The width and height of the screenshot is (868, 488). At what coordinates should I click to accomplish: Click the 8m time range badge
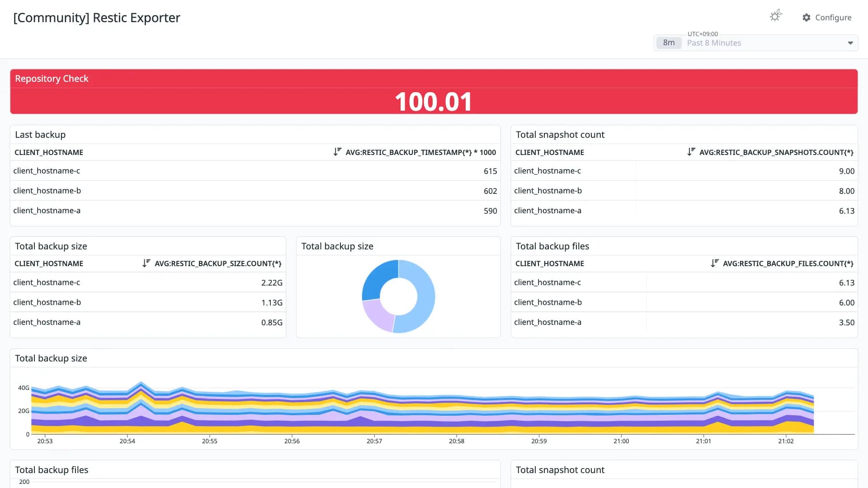[669, 42]
